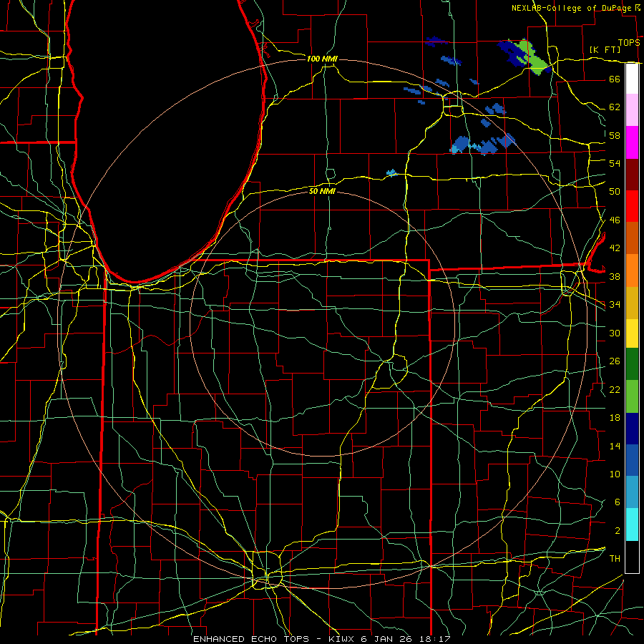
Task: Click the '6' legend value
Action: (x=617, y=502)
